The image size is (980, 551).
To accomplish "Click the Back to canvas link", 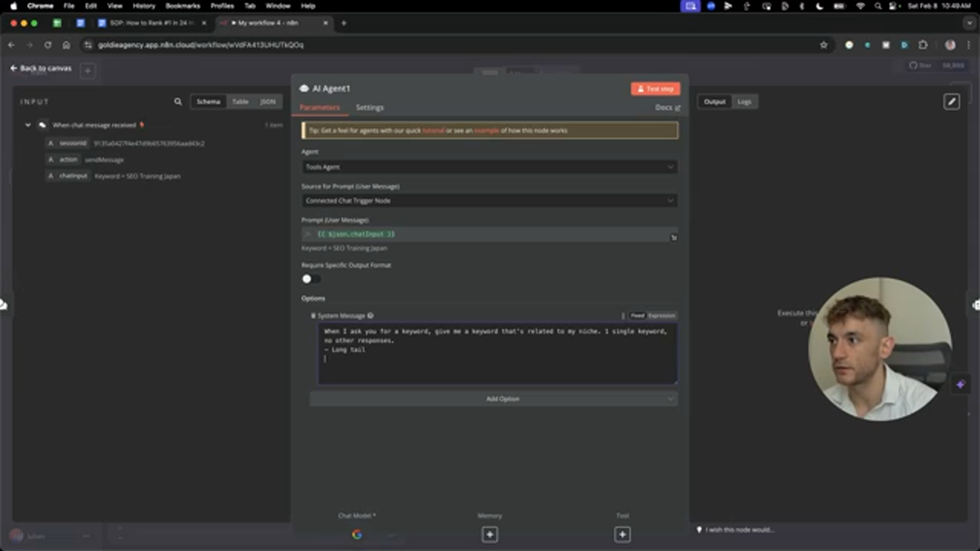I will click(x=41, y=68).
